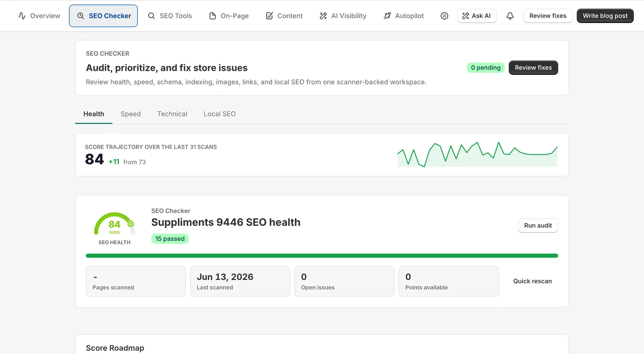Click the Pages scanned stat card
Image resolution: width=644 pixels, height=354 pixels.
(x=136, y=281)
